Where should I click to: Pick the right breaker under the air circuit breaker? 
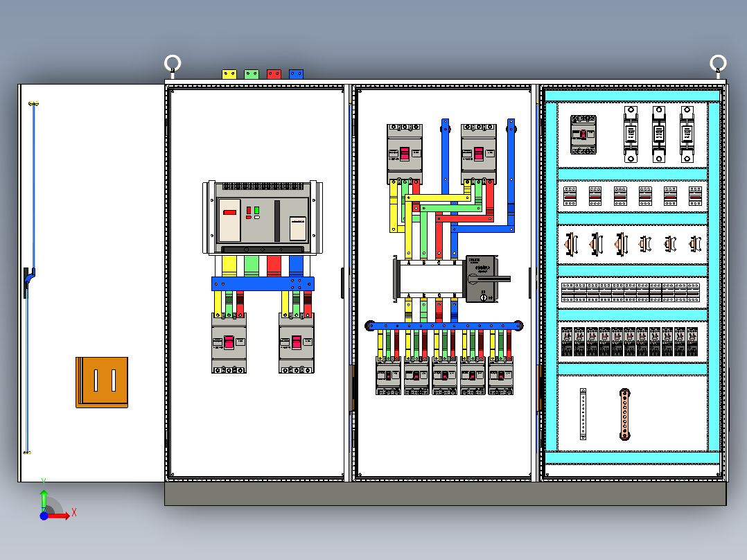297,343
